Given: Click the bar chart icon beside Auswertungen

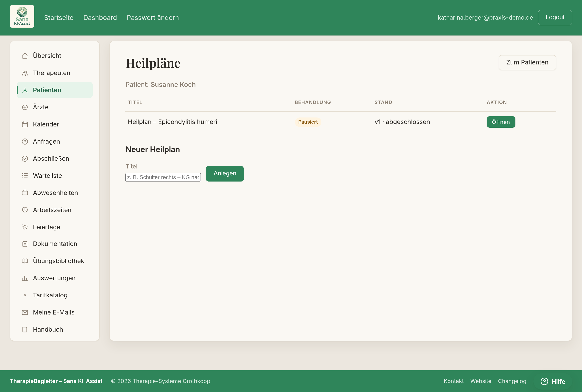Looking at the screenshot, I should pos(25,278).
